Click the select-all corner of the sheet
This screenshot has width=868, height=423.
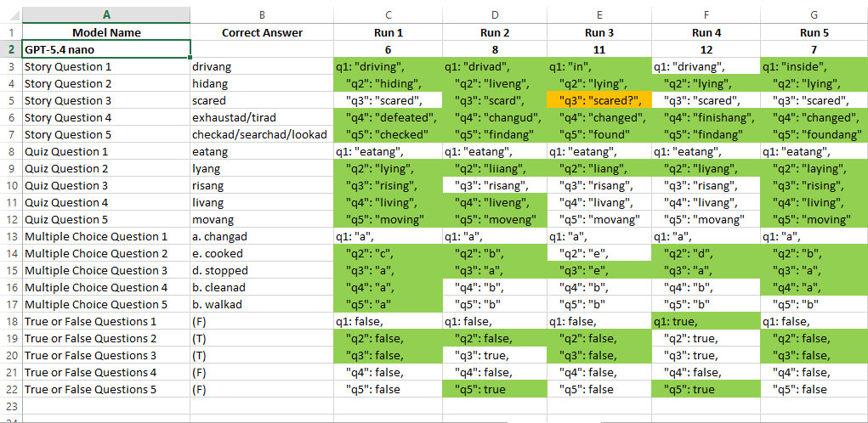click(11, 15)
